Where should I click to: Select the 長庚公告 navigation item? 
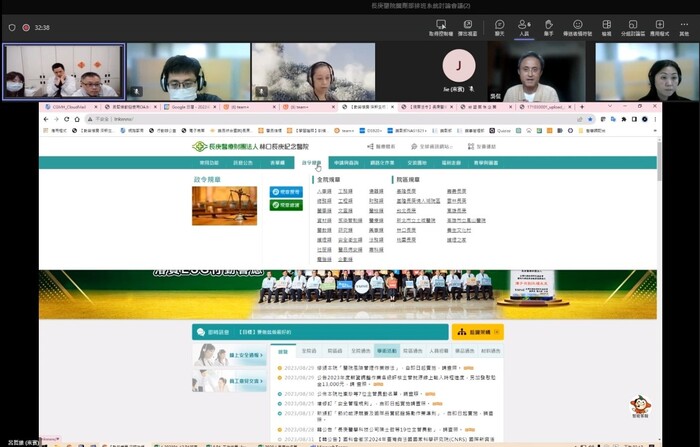pyautogui.click(x=243, y=162)
